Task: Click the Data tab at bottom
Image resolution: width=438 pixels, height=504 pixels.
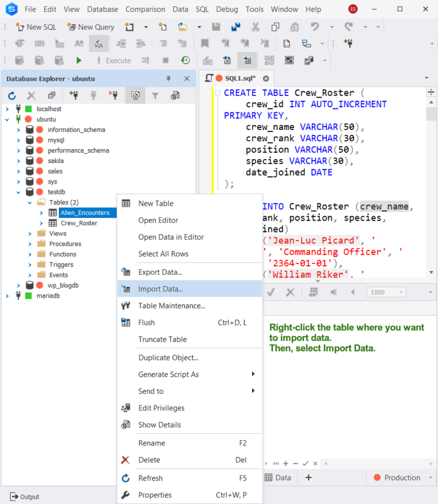Action: click(278, 478)
